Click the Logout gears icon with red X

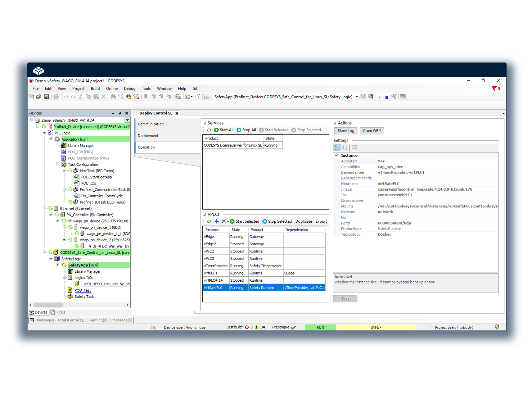coord(371,97)
